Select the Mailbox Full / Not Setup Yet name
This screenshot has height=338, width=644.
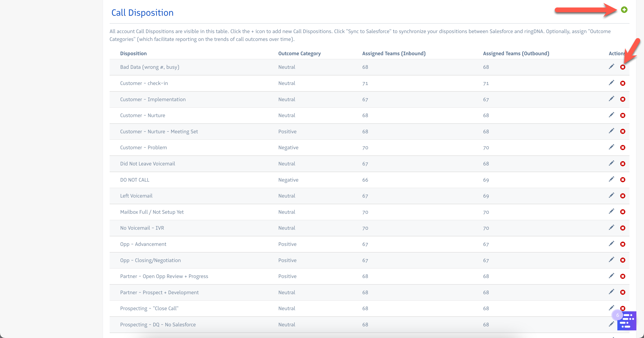(x=152, y=212)
